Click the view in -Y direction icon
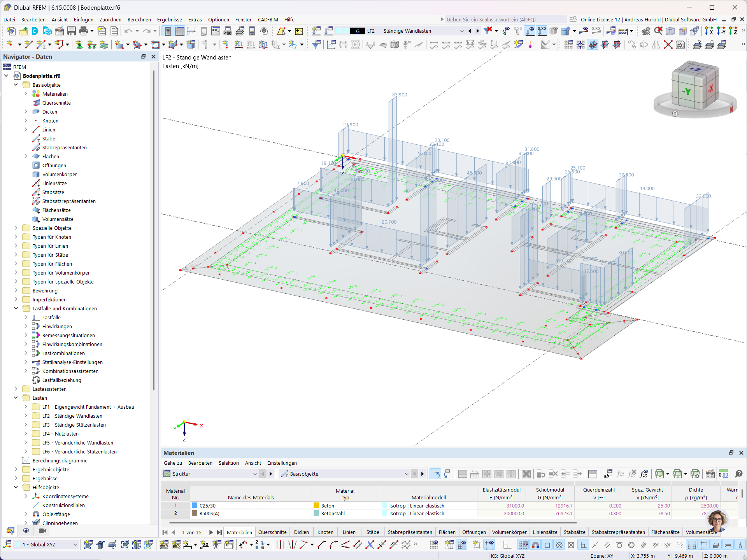The height and width of the screenshot is (560, 747). click(721, 31)
